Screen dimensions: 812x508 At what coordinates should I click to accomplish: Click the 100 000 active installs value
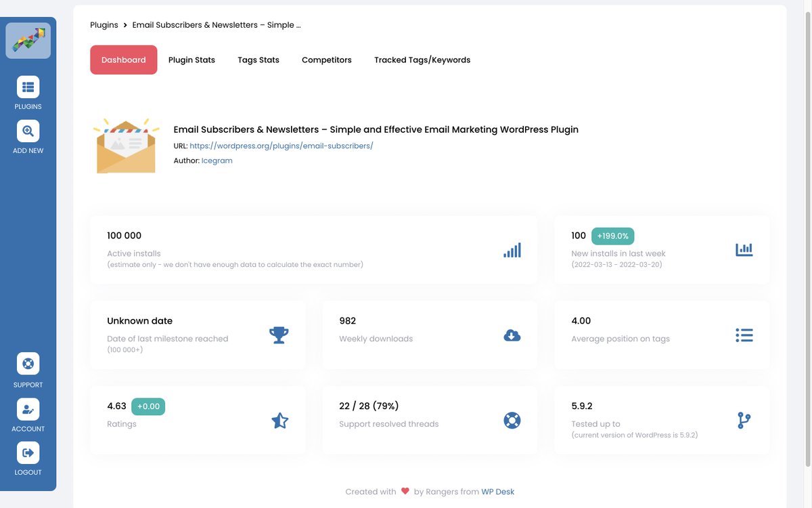(125, 236)
